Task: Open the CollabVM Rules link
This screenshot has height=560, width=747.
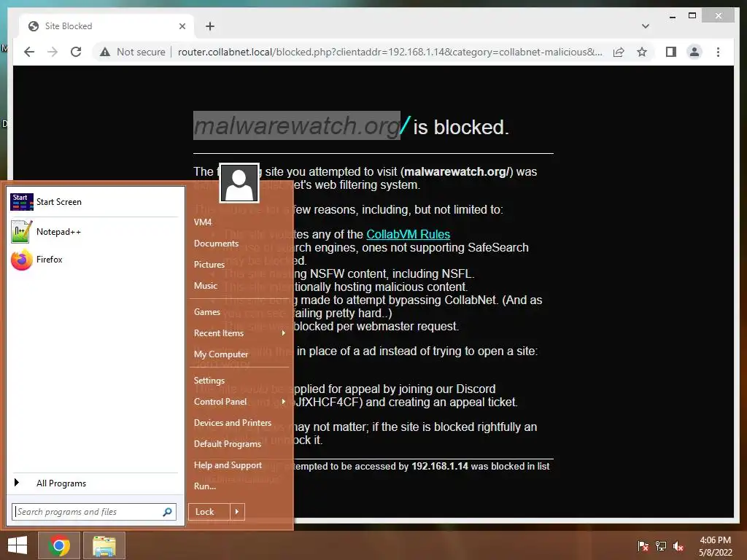Action: tap(408, 234)
